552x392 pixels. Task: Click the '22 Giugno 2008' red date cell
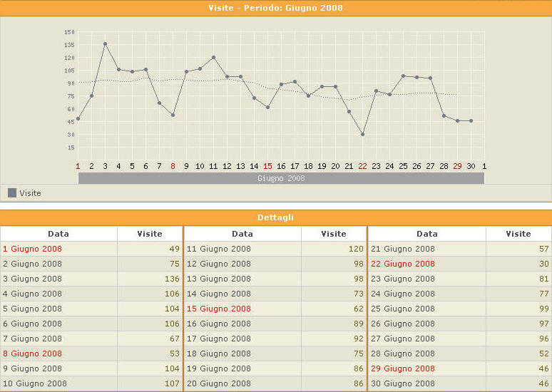click(x=427, y=264)
